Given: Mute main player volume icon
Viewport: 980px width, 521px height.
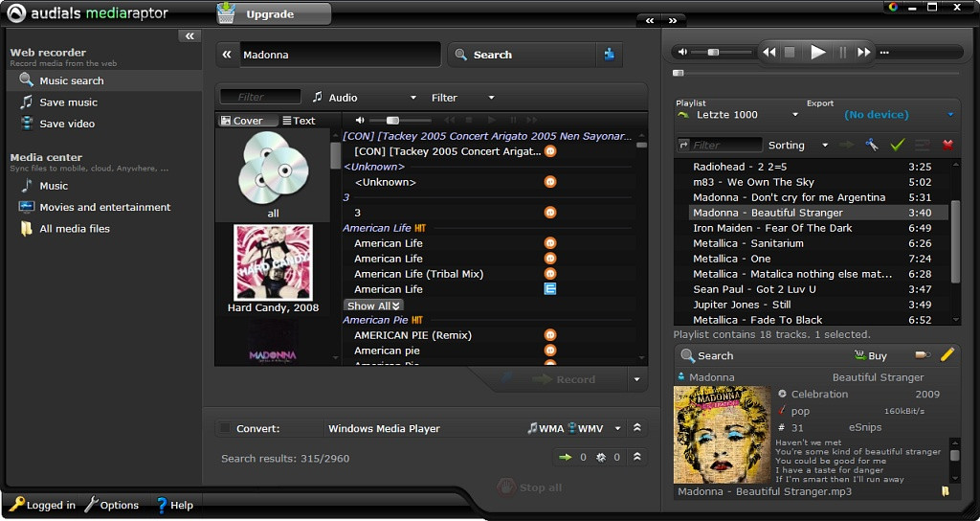Looking at the screenshot, I should click(682, 53).
